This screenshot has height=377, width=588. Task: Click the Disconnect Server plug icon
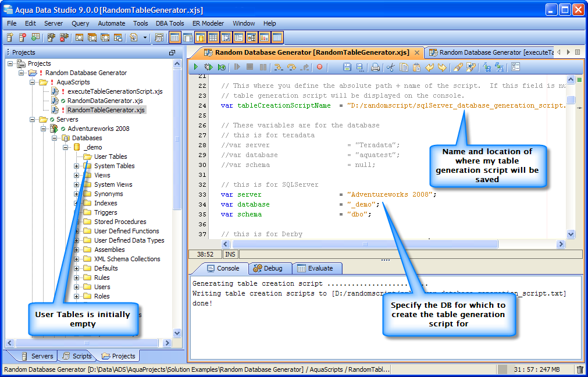64,37
